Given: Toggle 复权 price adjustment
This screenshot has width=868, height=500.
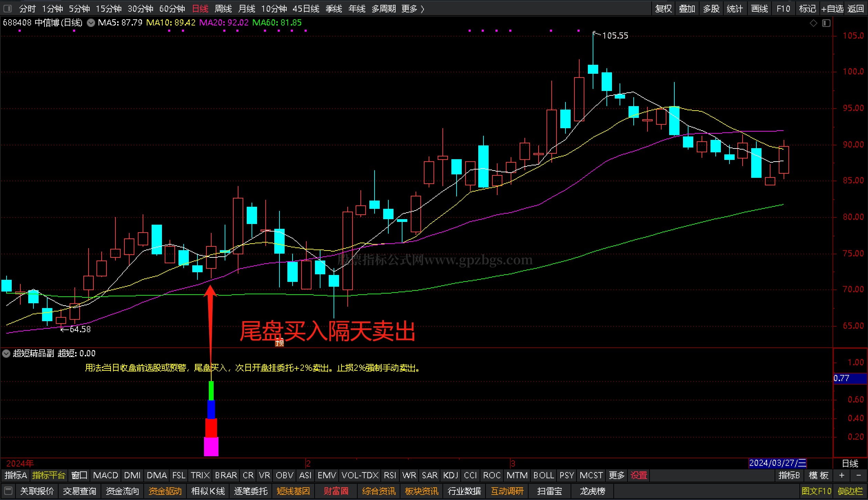Looking at the screenshot, I should click(x=663, y=9).
